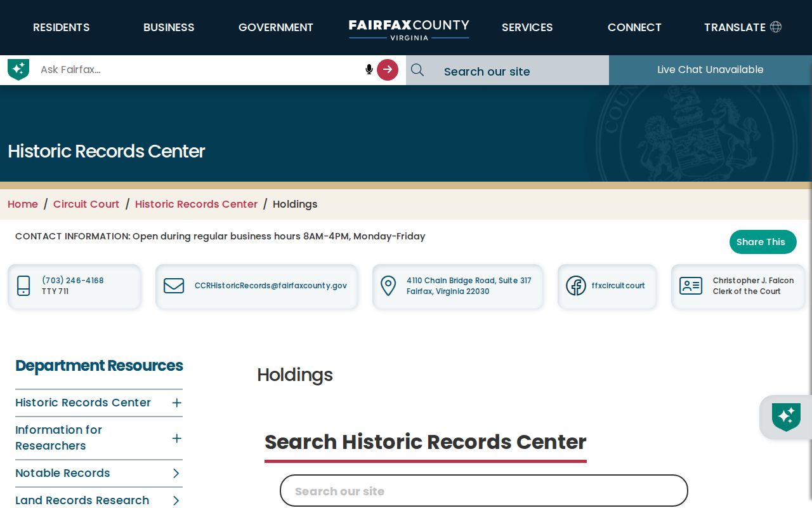Click the Holdings breadcrumb text
Viewport: 812px width, 508px height.
click(x=295, y=204)
